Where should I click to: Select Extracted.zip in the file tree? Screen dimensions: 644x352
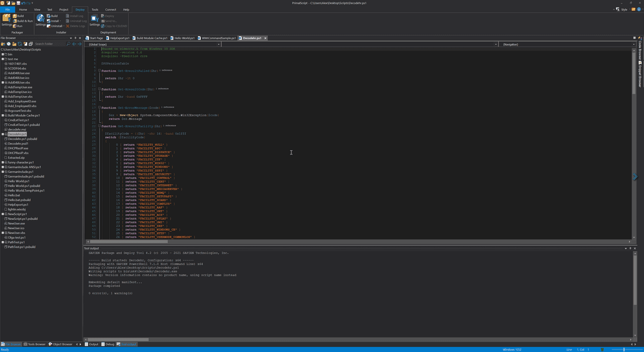click(16, 157)
